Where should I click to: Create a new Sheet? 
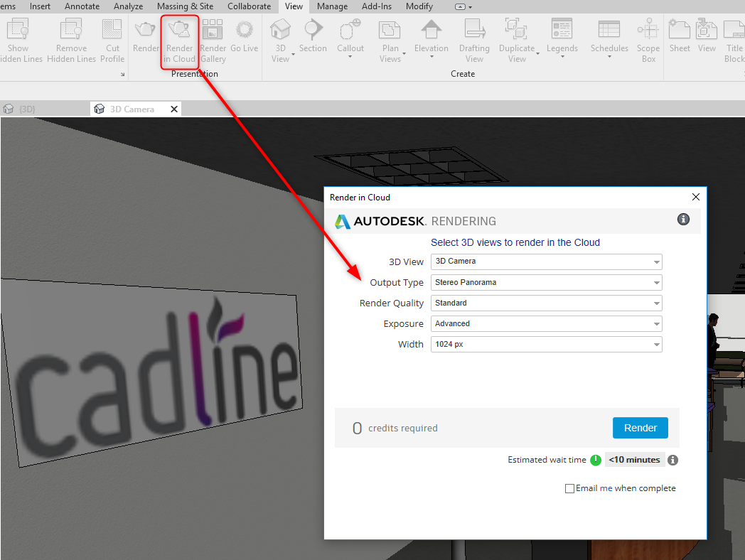pyautogui.click(x=680, y=36)
